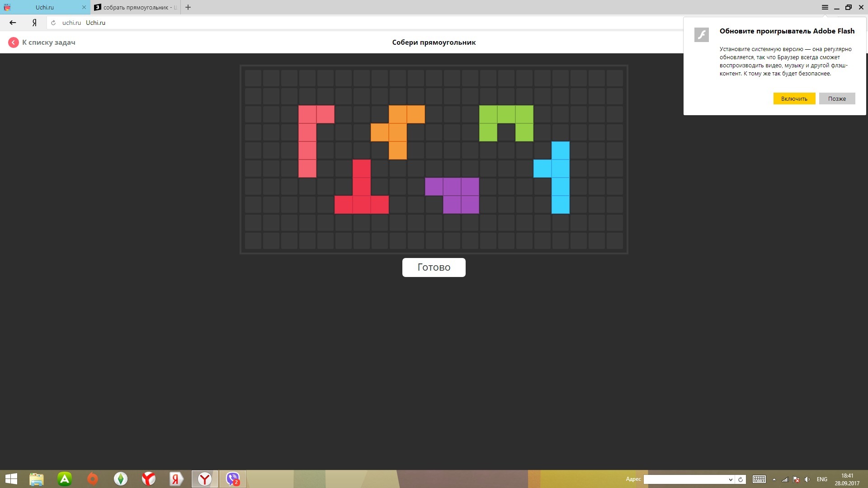Screen dimensions: 868x488
Task: Open the browser hamburger menu
Action: [825, 7]
